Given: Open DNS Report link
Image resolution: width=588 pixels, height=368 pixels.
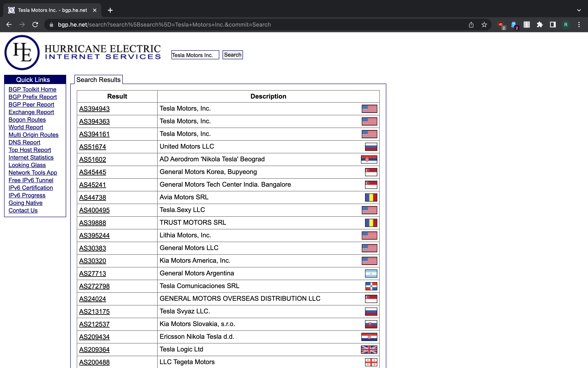Looking at the screenshot, I should coord(24,142).
